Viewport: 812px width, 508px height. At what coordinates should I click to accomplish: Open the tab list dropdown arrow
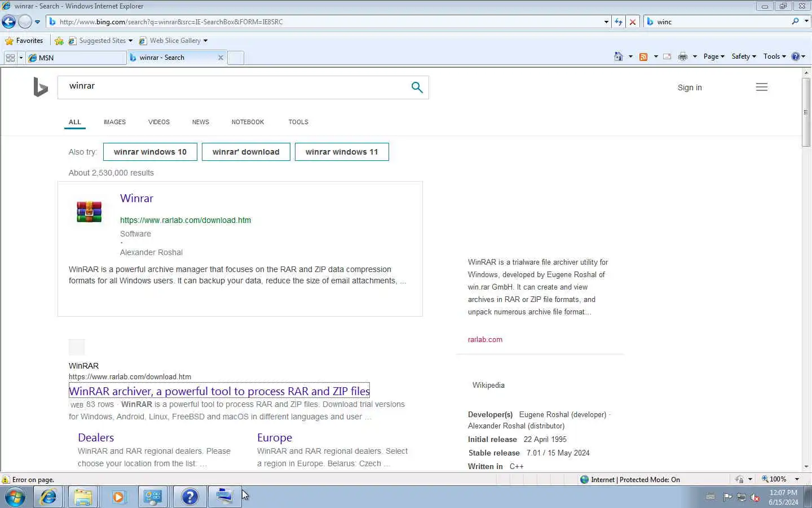[21, 58]
